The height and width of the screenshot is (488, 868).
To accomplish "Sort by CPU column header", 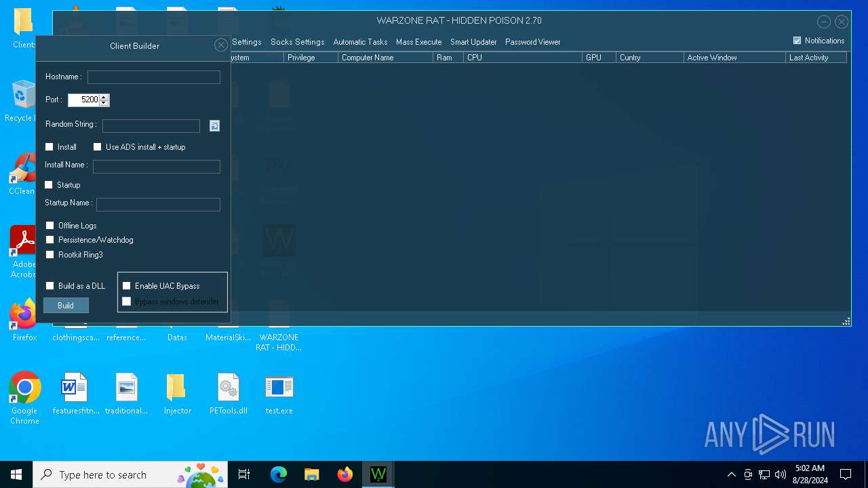I will (x=523, y=58).
